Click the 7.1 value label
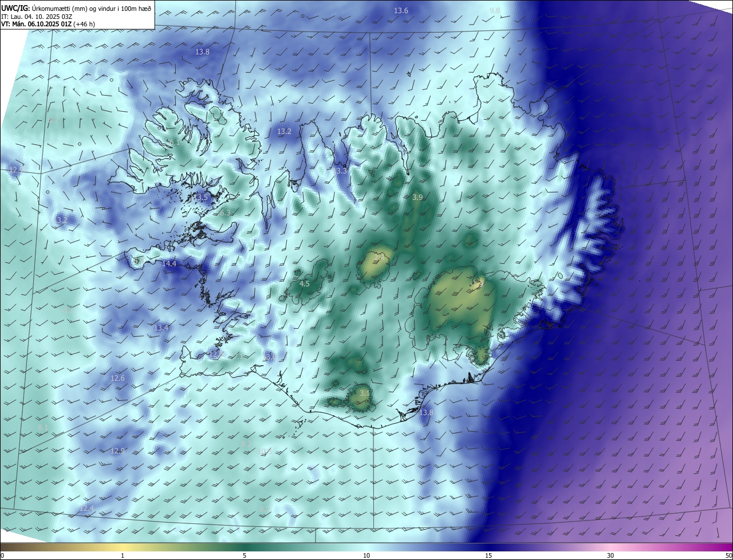This screenshot has width=733, height=560. 239,356
